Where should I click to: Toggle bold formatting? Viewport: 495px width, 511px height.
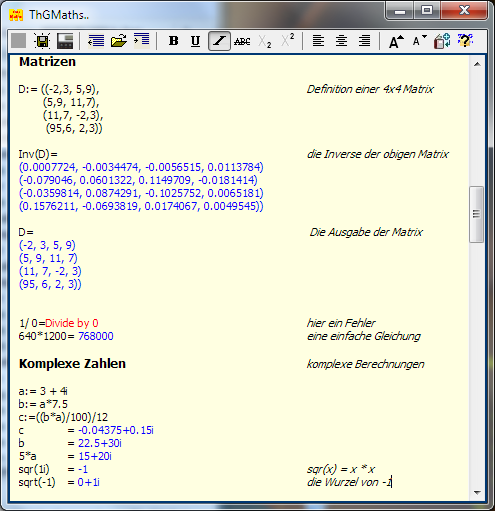pyautogui.click(x=173, y=41)
